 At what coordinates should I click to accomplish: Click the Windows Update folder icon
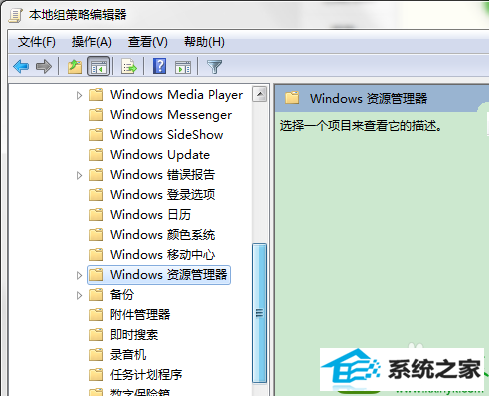pos(96,155)
